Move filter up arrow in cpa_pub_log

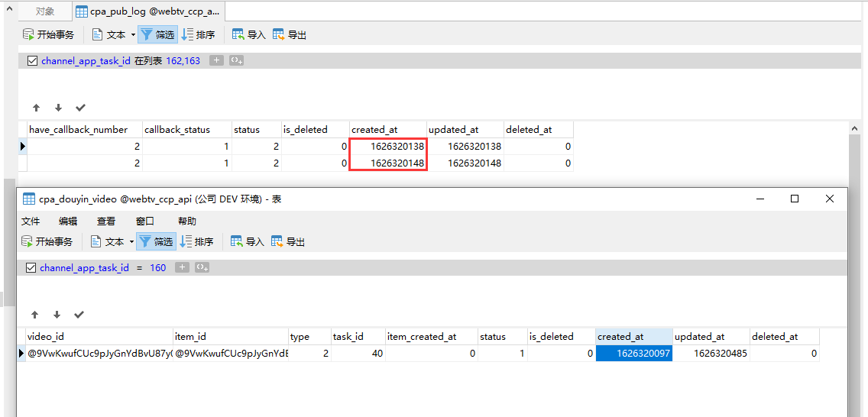36,107
